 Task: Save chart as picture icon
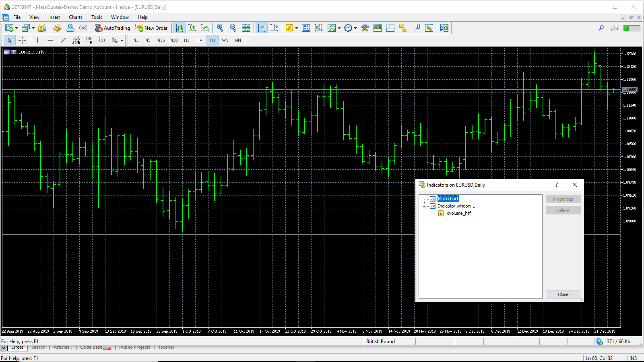pyautogui.click(x=444, y=28)
